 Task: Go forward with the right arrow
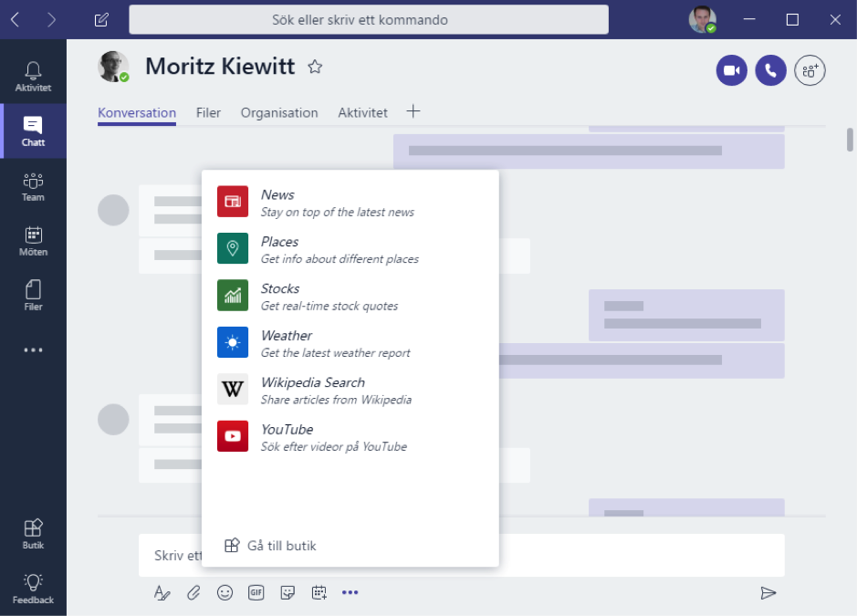tap(51, 20)
